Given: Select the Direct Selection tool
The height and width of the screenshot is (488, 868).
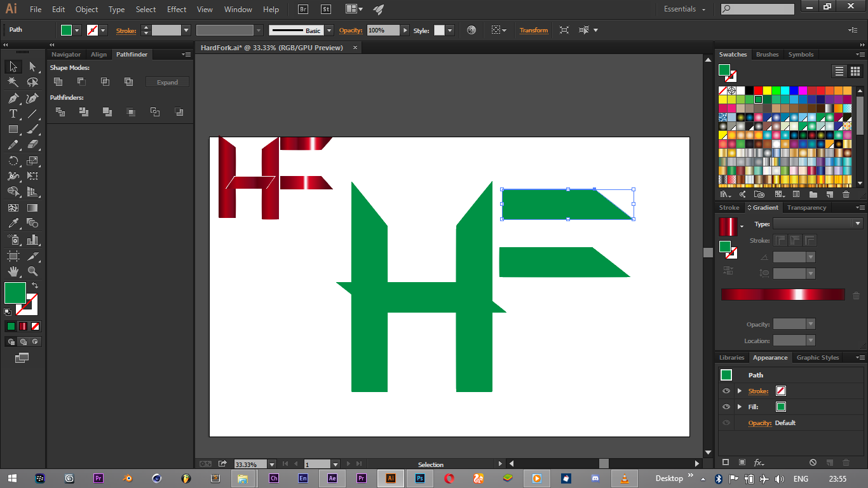Looking at the screenshot, I should point(32,67).
